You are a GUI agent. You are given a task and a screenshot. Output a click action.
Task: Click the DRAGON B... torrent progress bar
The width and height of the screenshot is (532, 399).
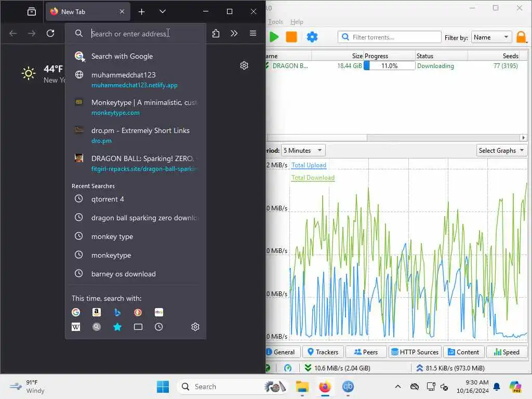point(389,66)
